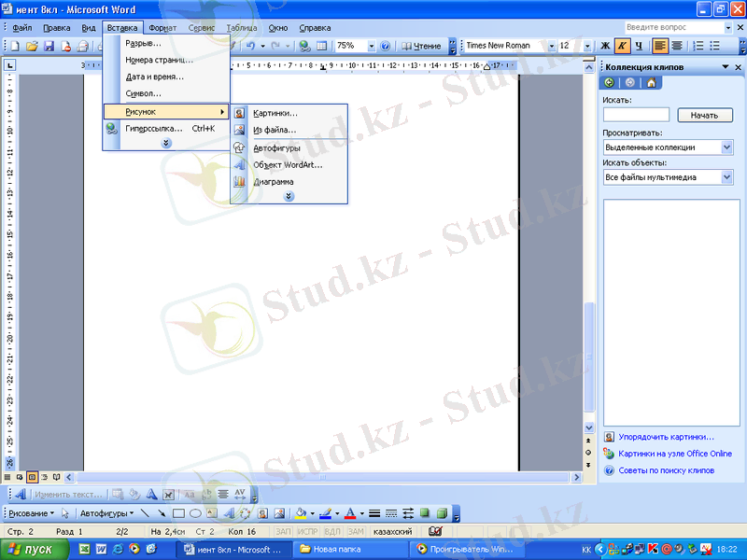Switch to Print Layout view button
747x560 pixels.
pyautogui.click(x=31, y=476)
